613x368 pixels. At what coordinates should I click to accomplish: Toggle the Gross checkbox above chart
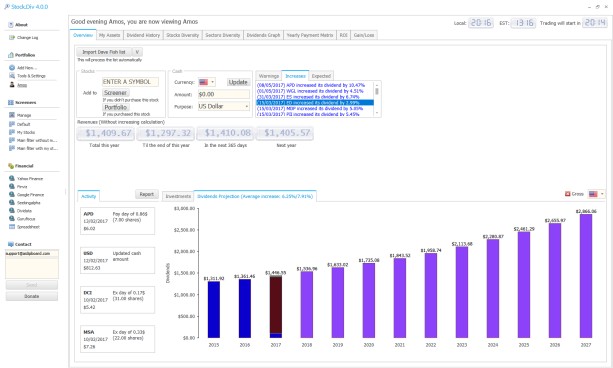(x=567, y=194)
